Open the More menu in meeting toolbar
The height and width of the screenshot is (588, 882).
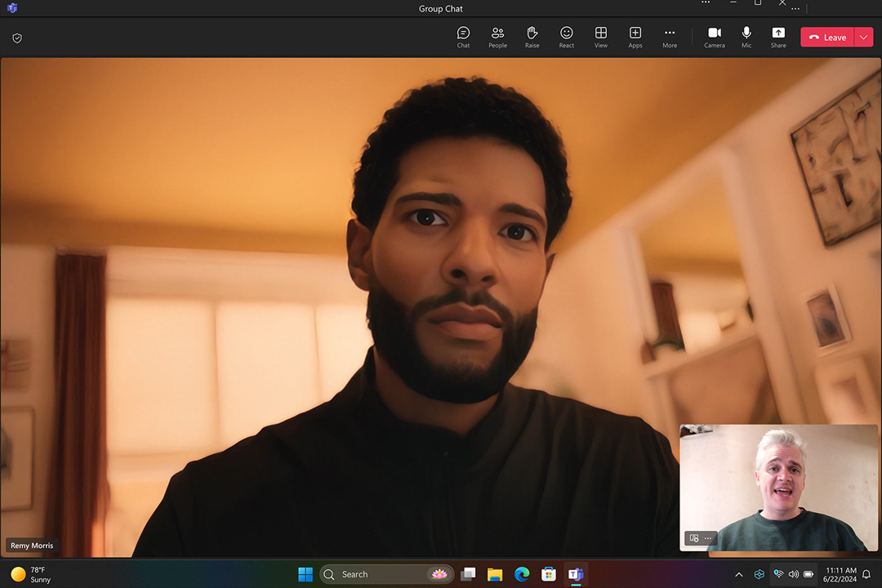[x=670, y=36]
